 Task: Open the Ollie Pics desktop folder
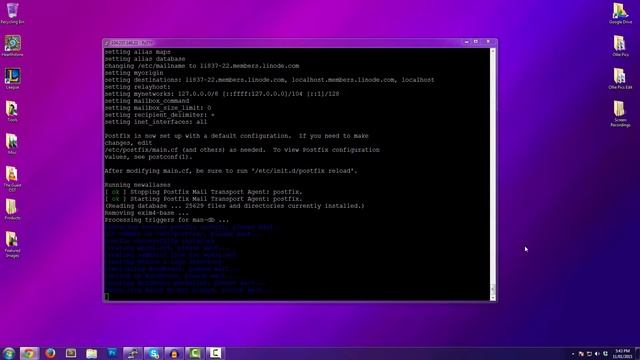point(620,46)
